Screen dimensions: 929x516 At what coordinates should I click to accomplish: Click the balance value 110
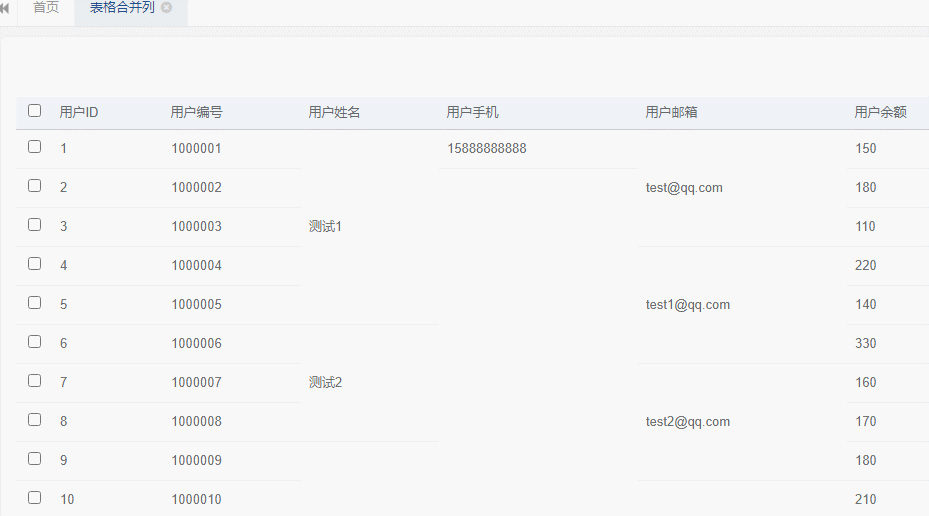pos(866,227)
